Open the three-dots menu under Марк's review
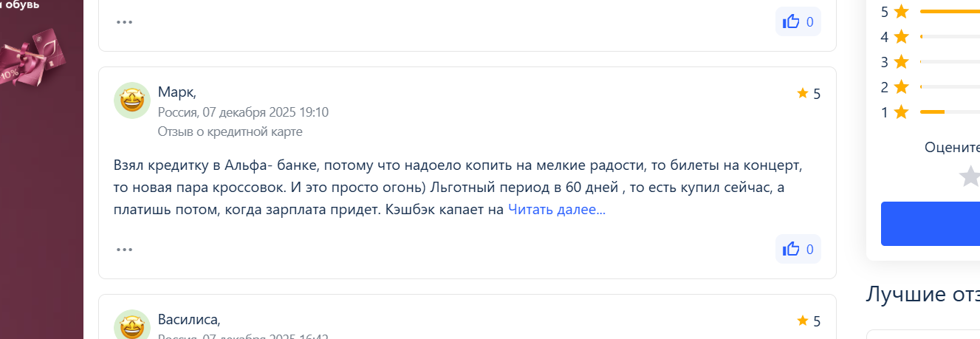The height and width of the screenshot is (339, 980). (124, 249)
